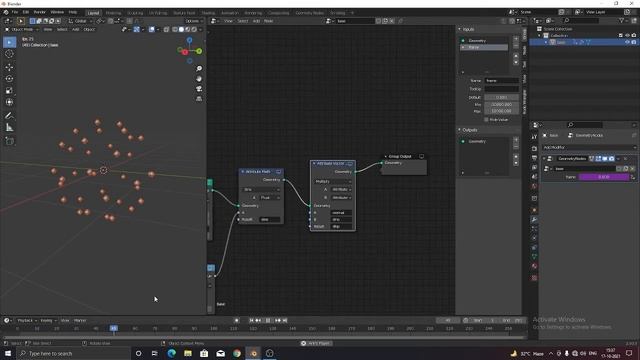Move selected input socket up
Screen dimensions: 640x360
tap(516, 56)
